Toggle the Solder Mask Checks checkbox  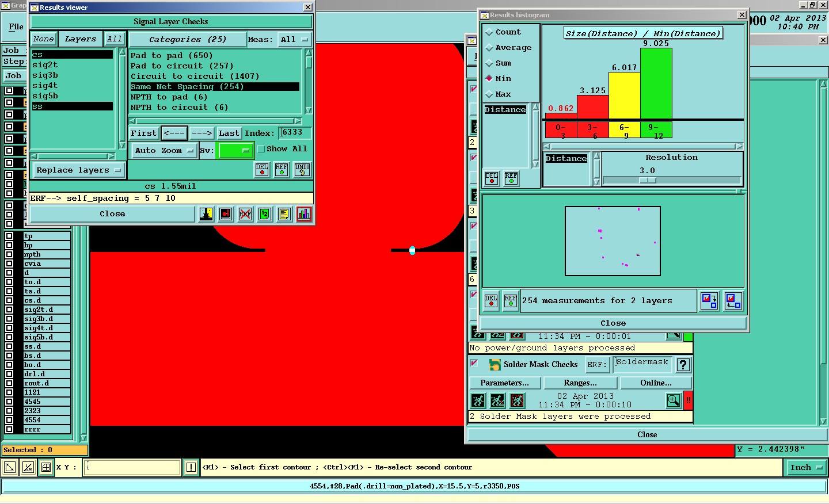pyautogui.click(x=474, y=363)
